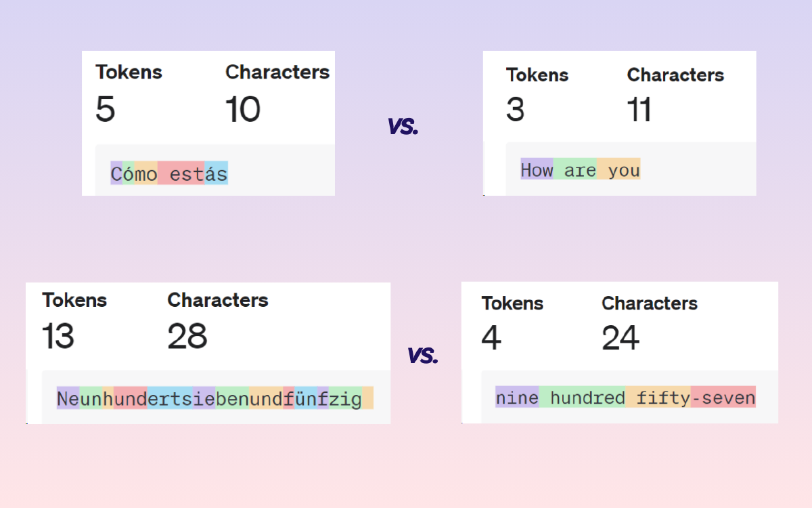Click the upper "vs." between the top panels
The height and width of the screenshot is (508, 812).
[x=403, y=125]
